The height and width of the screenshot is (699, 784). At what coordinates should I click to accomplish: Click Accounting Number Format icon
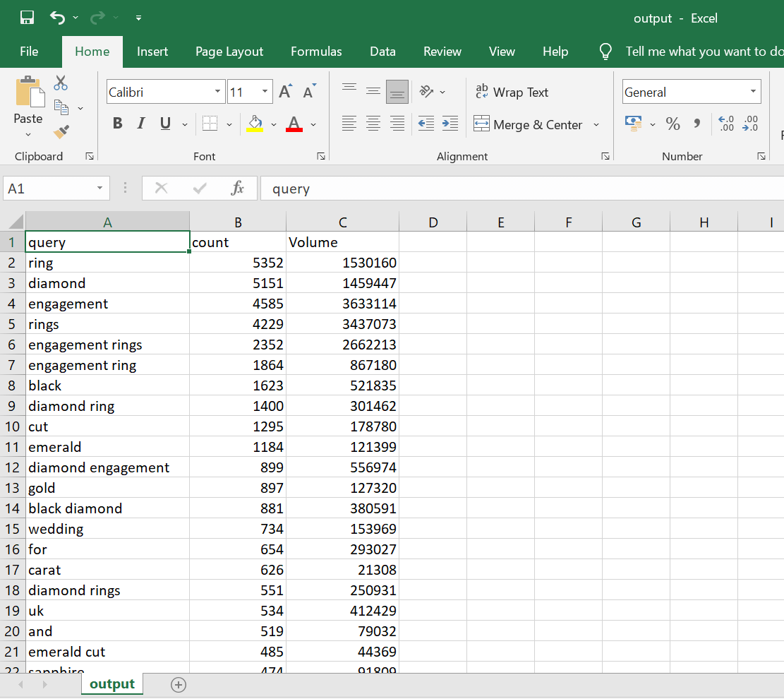point(634,123)
